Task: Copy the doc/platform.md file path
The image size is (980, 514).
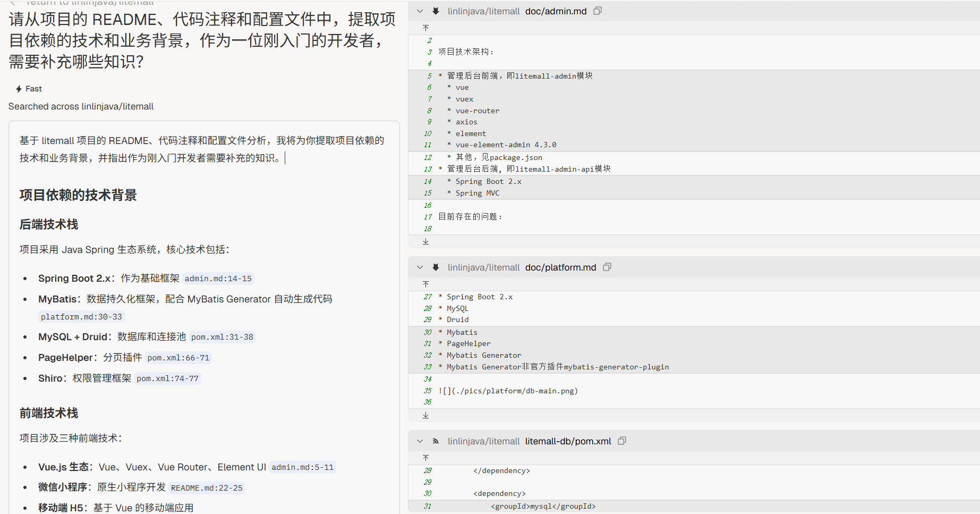Action: pyautogui.click(x=607, y=267)
